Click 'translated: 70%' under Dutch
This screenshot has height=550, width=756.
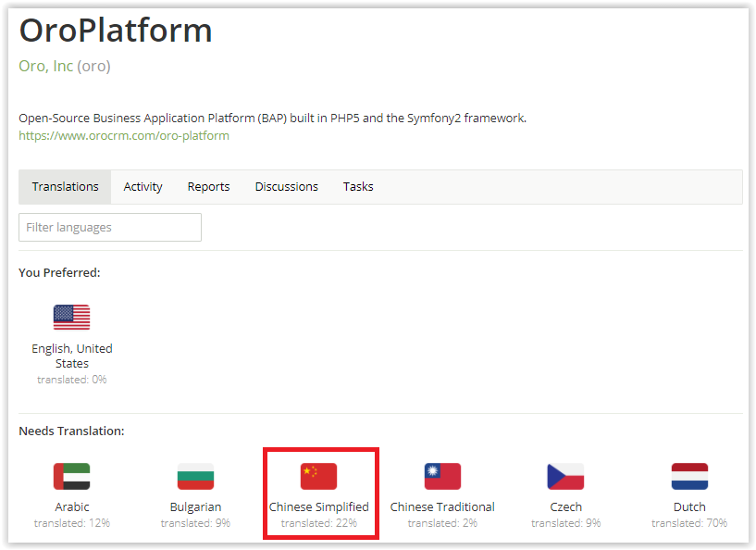tap(689, 523)
